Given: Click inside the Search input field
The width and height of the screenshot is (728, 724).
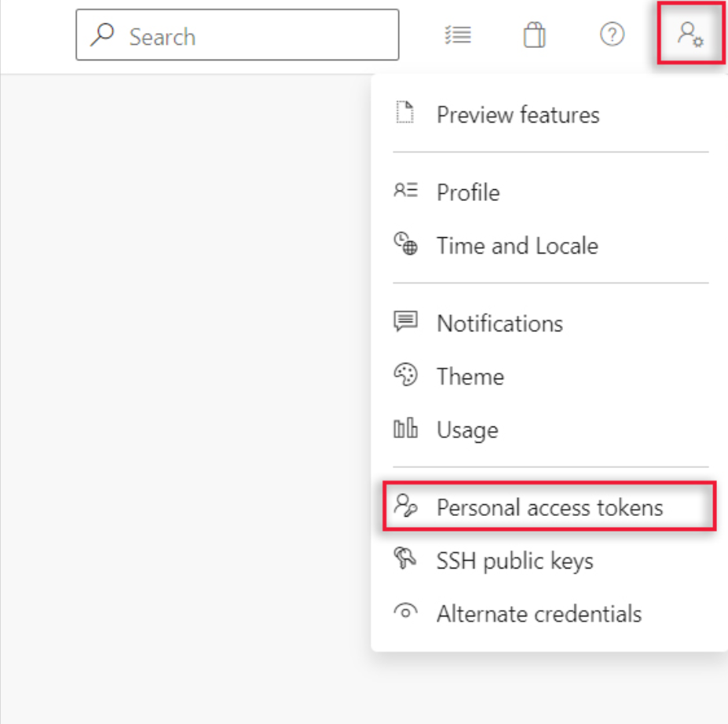Looking at the screenshot, I should click(251, 36).
